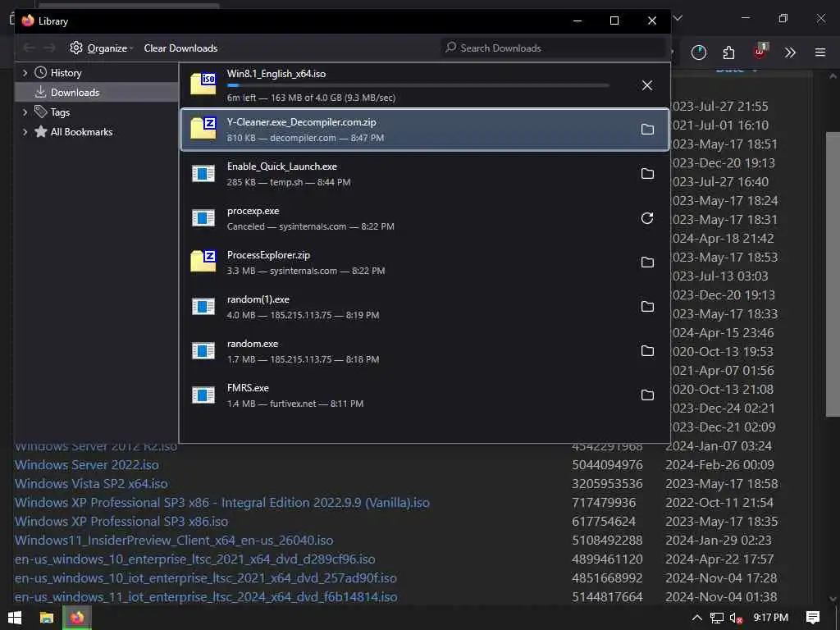Click the Enable_Quick_Launch.exe file icon
The image size is (840, 630).
203,174
